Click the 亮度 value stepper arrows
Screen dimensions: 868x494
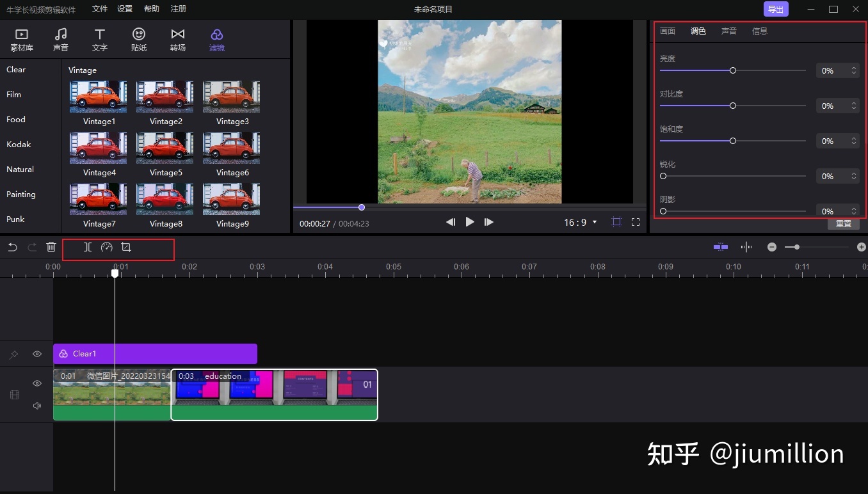coord(853,70)
